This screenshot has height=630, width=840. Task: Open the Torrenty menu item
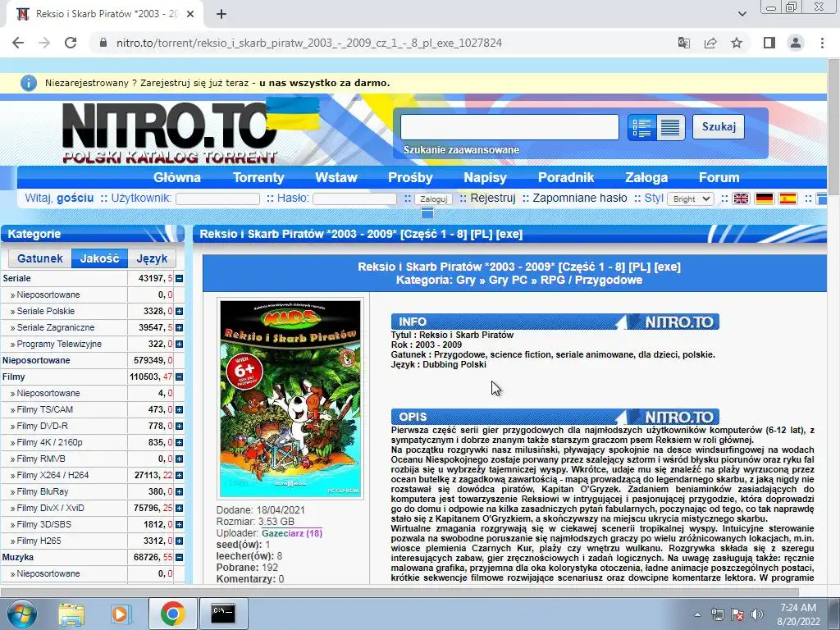click(258, 177)
